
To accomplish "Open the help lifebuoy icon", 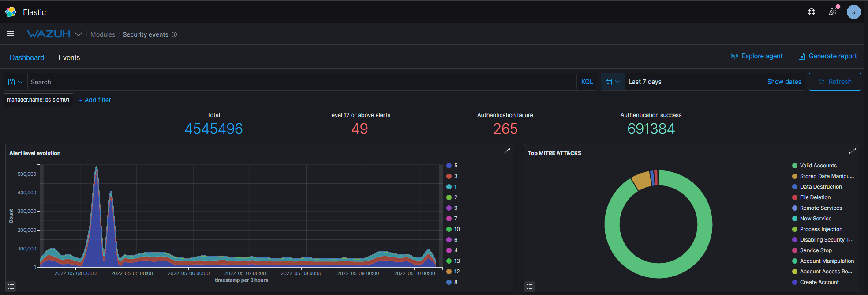I will point(812,12).
